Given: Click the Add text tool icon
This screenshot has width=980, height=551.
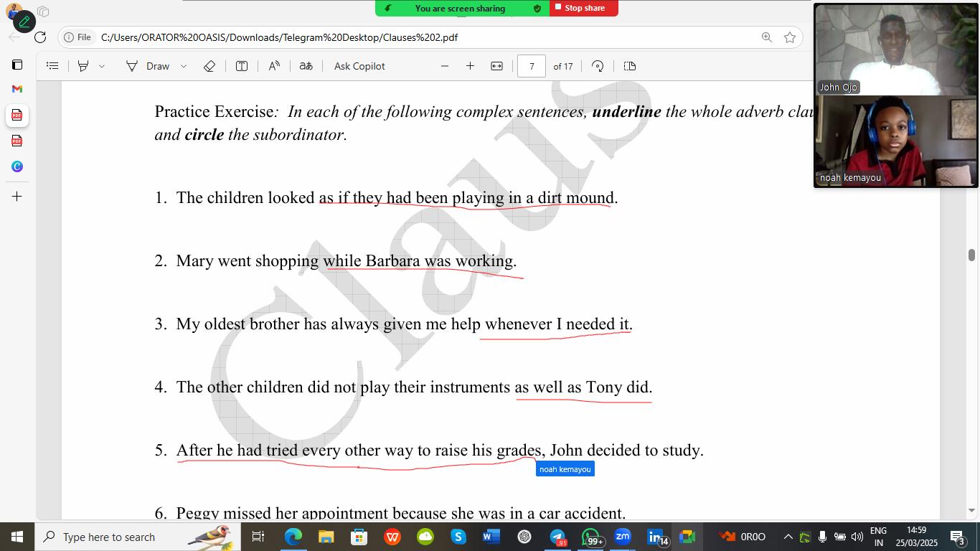Looking at the screenshot, I should [242, 66].
